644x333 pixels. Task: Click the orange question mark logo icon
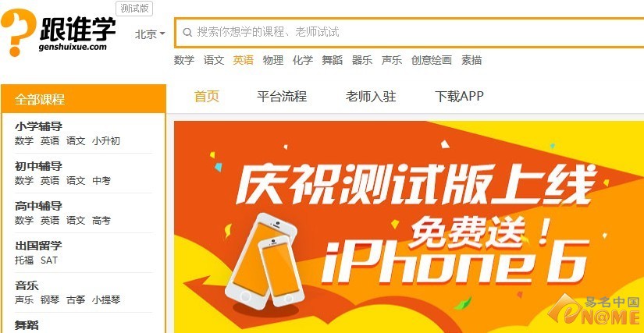17,32
